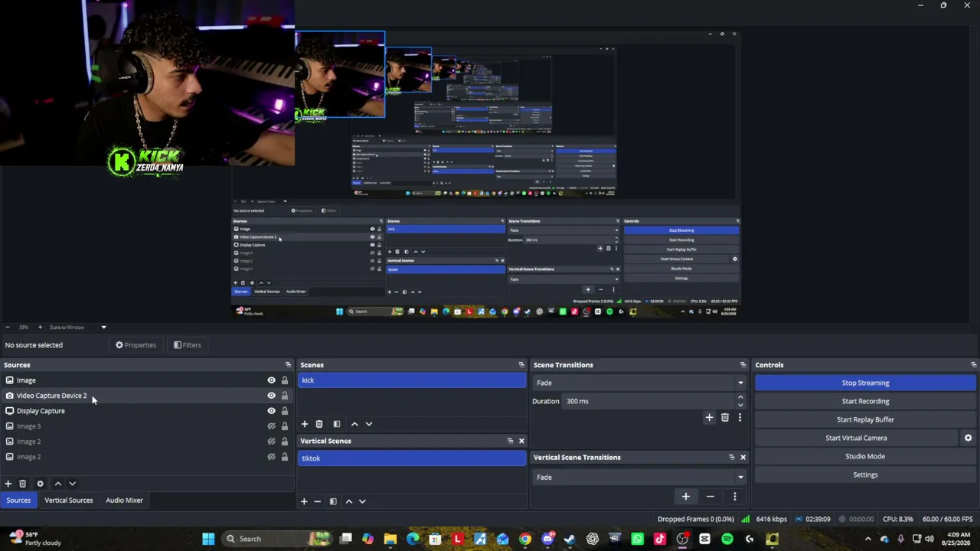This screenshot has width=980, height=551.
Task: Move vertical scene down
Action: click(362, 501)
